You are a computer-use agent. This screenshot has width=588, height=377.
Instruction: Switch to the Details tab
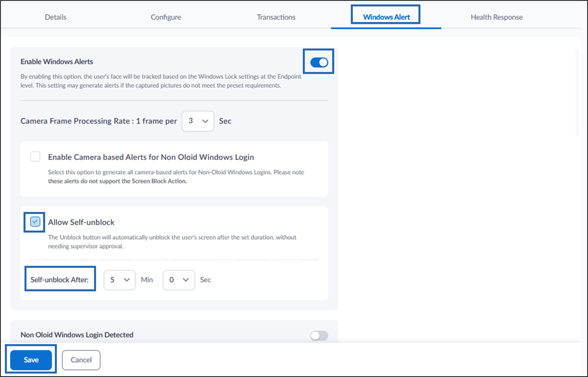point(55,17)
